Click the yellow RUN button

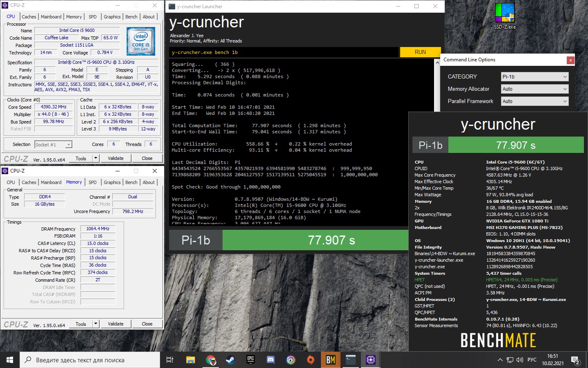[420, 52]
